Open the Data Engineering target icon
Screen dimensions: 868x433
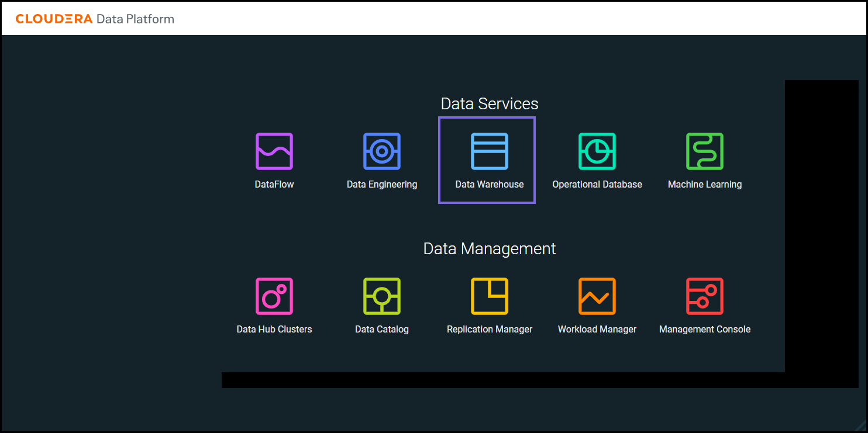(382, 151)
